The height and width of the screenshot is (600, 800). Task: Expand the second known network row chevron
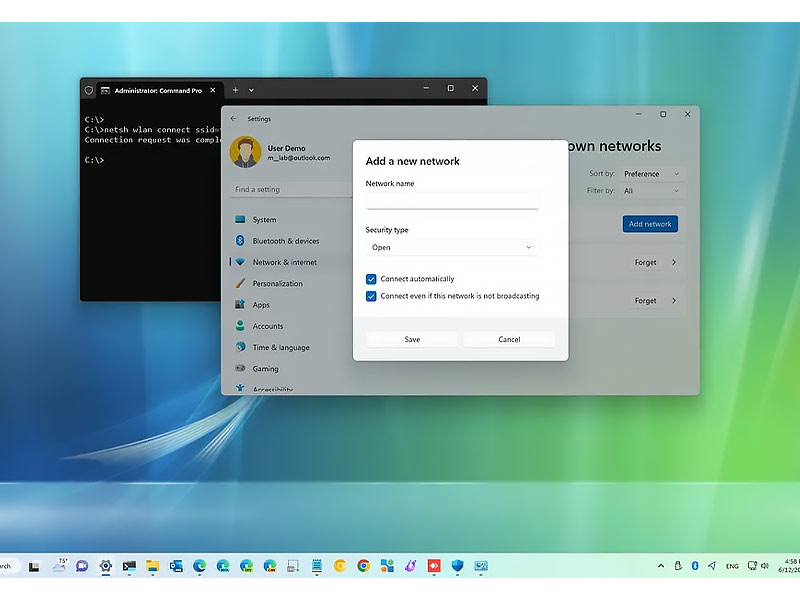click(x=674, y=301)
